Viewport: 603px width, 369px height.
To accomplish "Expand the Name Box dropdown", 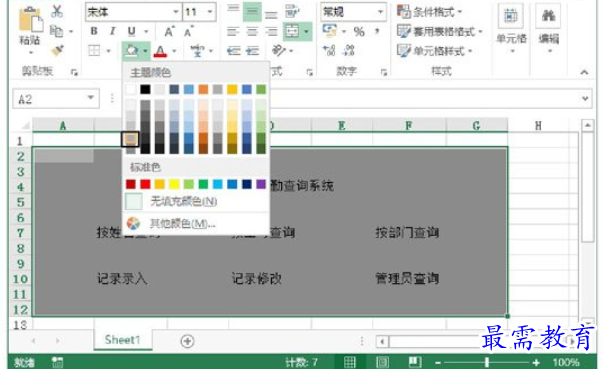I will pos(91,98).
